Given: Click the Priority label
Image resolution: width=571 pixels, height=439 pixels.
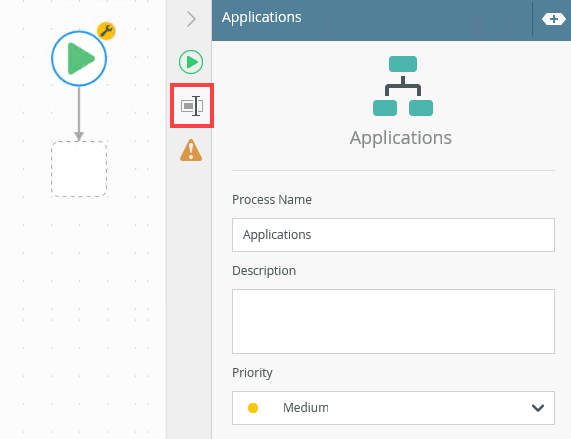Looking at the screenshot, I should point(252,373).
